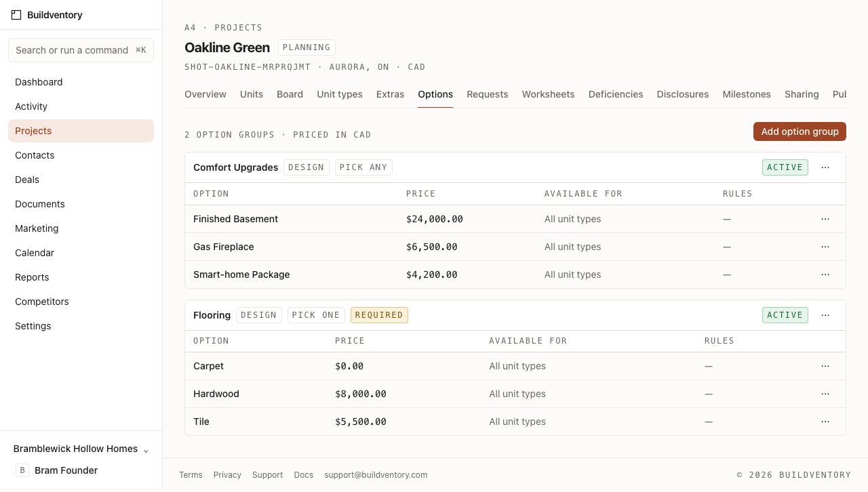
Task: Switch to the Worksheets tab
Action: tap(548, 94)
